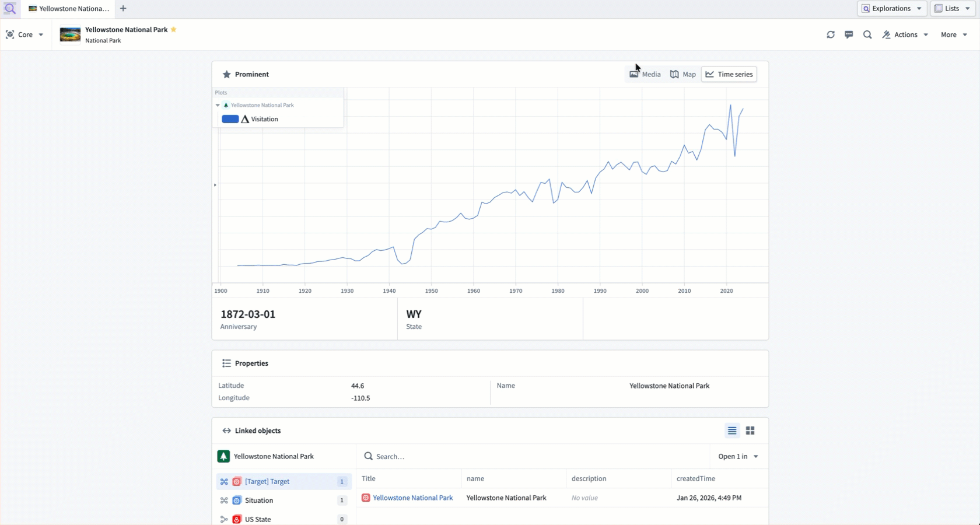Select the Situation linked object type
This screenshot has height=525, width=980.
pos(259,501)
